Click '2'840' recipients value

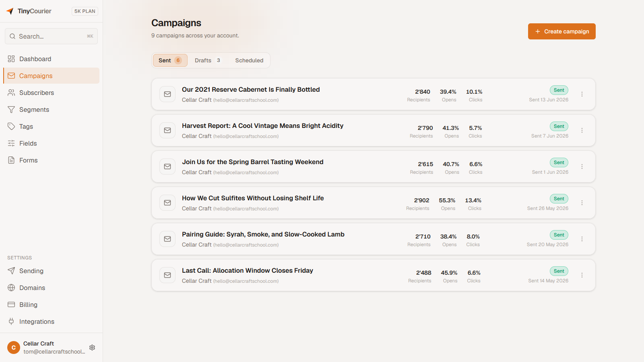point(423,92)
